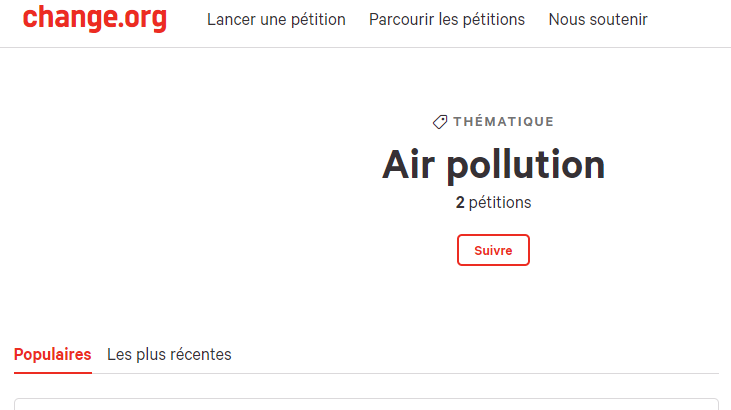Open the Lancer une pétition link
The image size is (731, 410).
[276, 20]
